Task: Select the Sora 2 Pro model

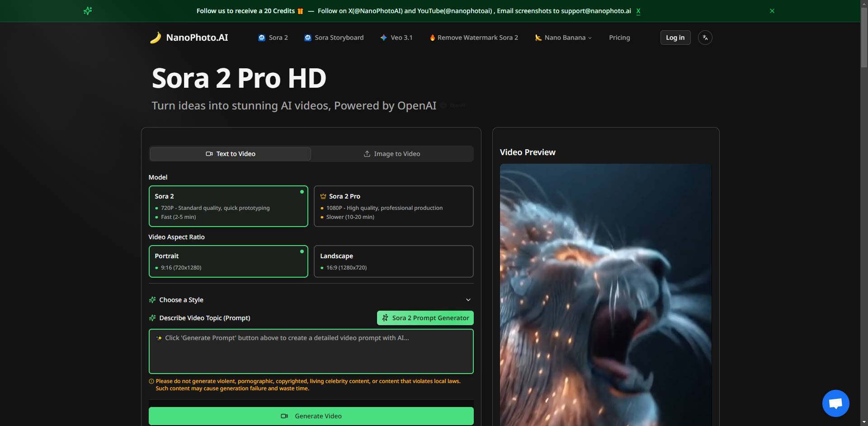Action: [x=393, y=206]
